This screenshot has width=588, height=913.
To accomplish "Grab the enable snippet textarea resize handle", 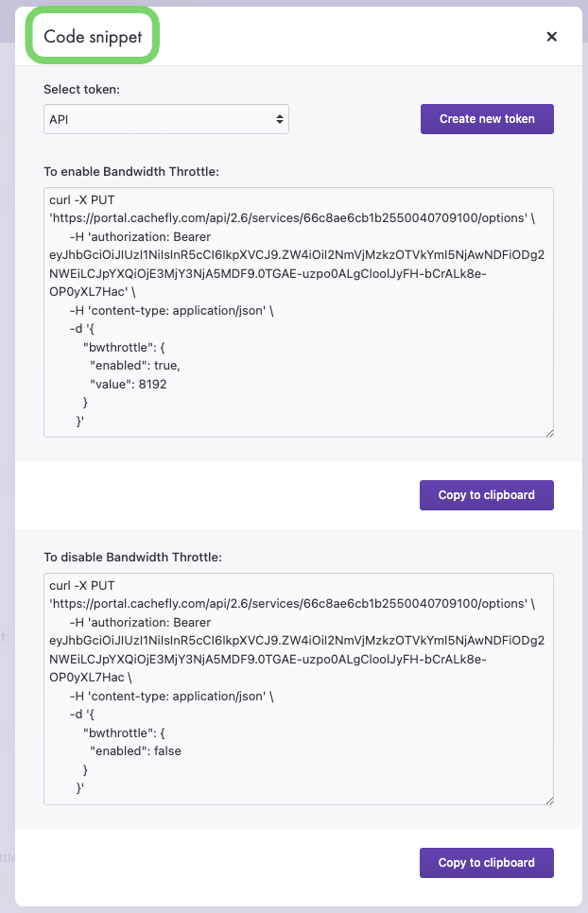I will [548, 432].
